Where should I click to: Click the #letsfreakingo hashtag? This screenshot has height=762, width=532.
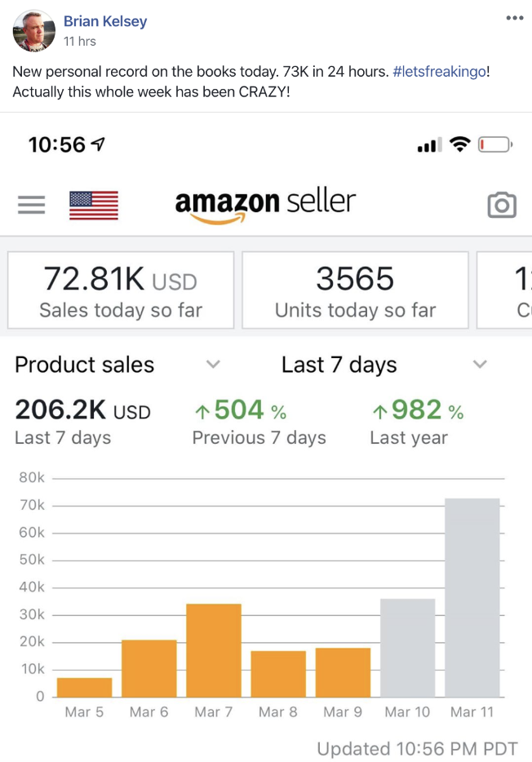tap(439, 72)
